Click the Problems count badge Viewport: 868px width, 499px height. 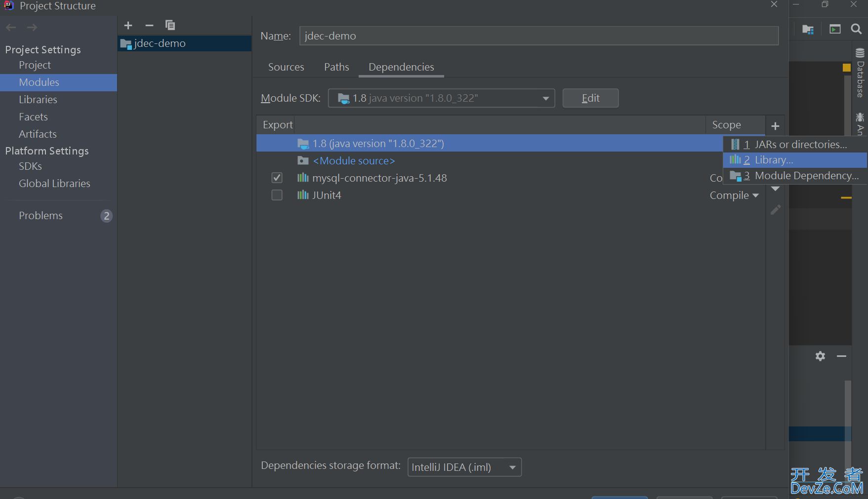106,216
